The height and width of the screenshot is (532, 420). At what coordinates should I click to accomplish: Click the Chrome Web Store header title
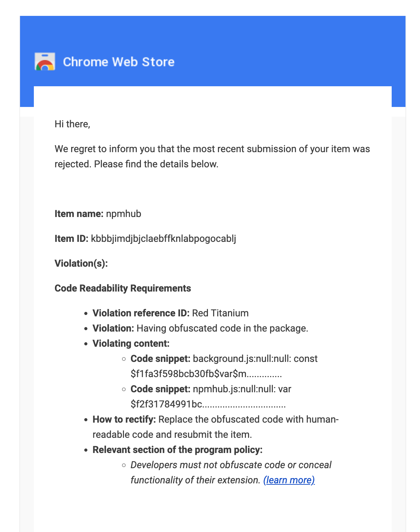pos(119,62)
